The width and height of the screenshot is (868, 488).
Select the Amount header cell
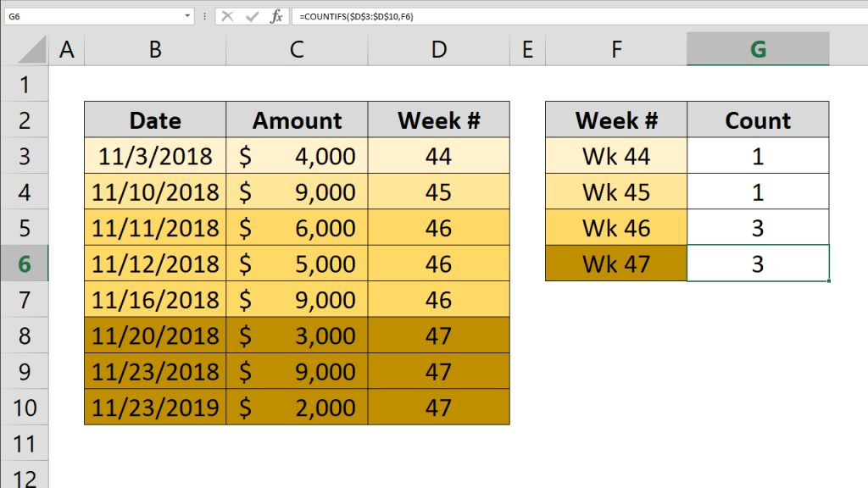(x=296, y=119)
